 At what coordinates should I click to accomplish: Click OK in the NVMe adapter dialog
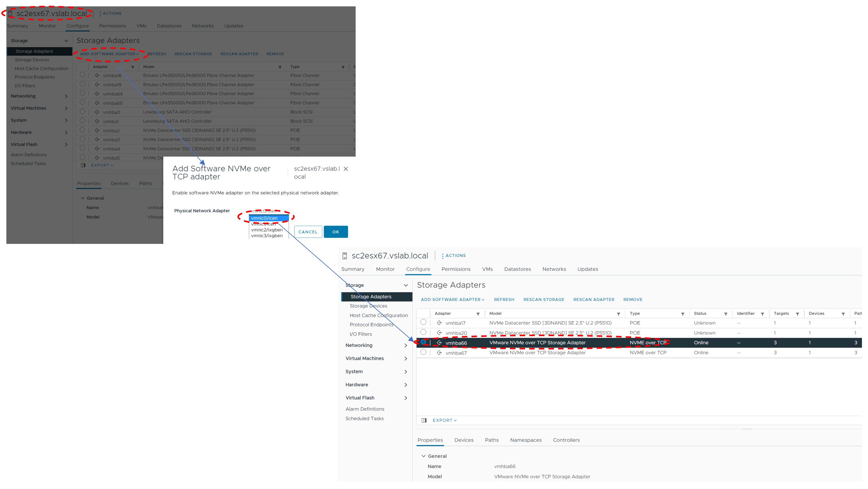pyautogui.click(x=336, y=232)
